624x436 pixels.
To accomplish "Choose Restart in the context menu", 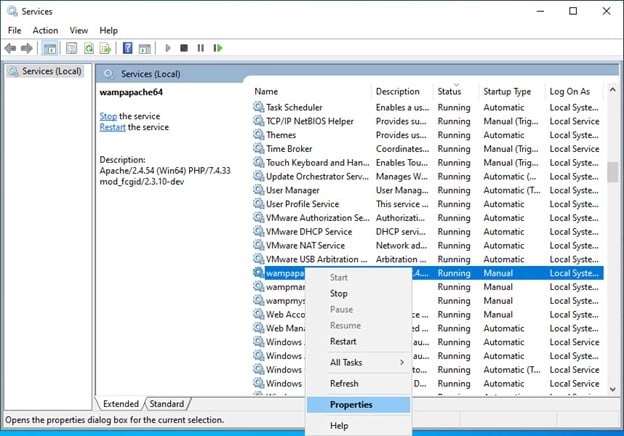I will pos(358,341).
